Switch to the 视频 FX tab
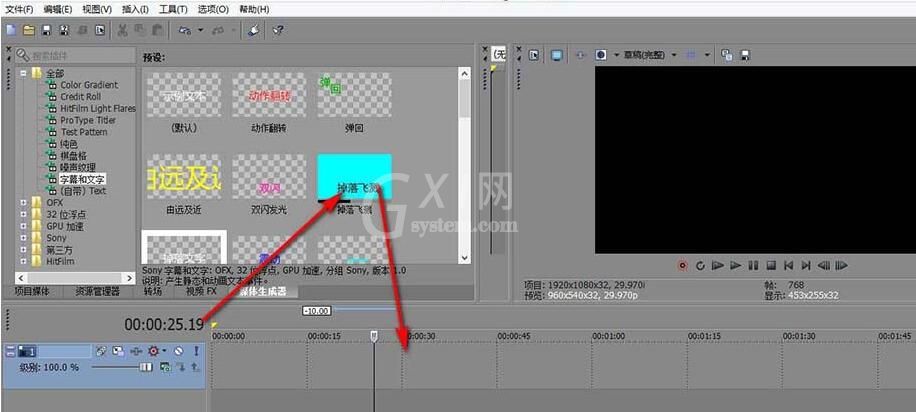This screenshot has height=412, width=916. (202, 291)
